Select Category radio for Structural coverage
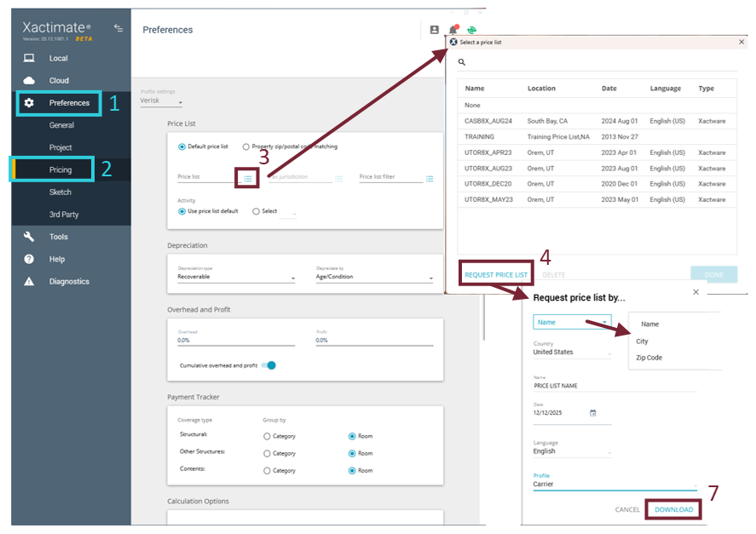Image resolution: width=756 pixels, height=534 pixels. (267, 436)
